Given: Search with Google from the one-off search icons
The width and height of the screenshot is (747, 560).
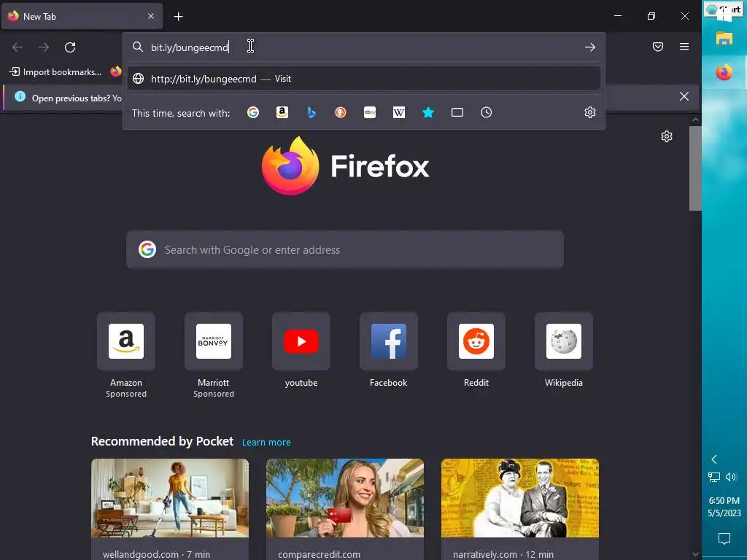Looking at the screenshot, I should 253,112.
